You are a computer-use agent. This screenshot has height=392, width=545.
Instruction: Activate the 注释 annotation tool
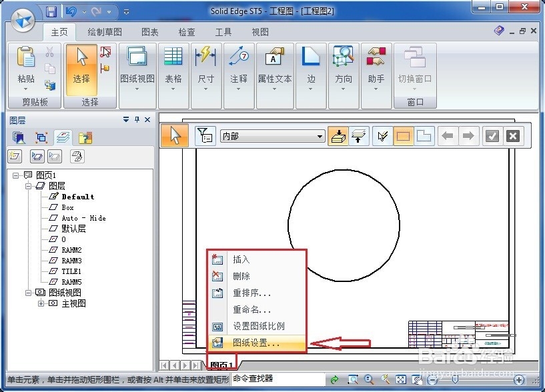pos(239,70)
